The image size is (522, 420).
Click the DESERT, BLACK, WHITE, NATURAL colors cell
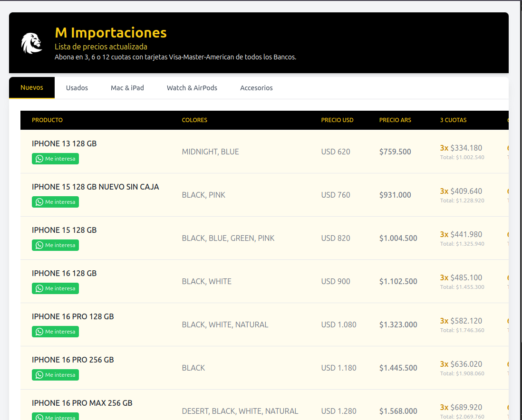coord(240,411)
